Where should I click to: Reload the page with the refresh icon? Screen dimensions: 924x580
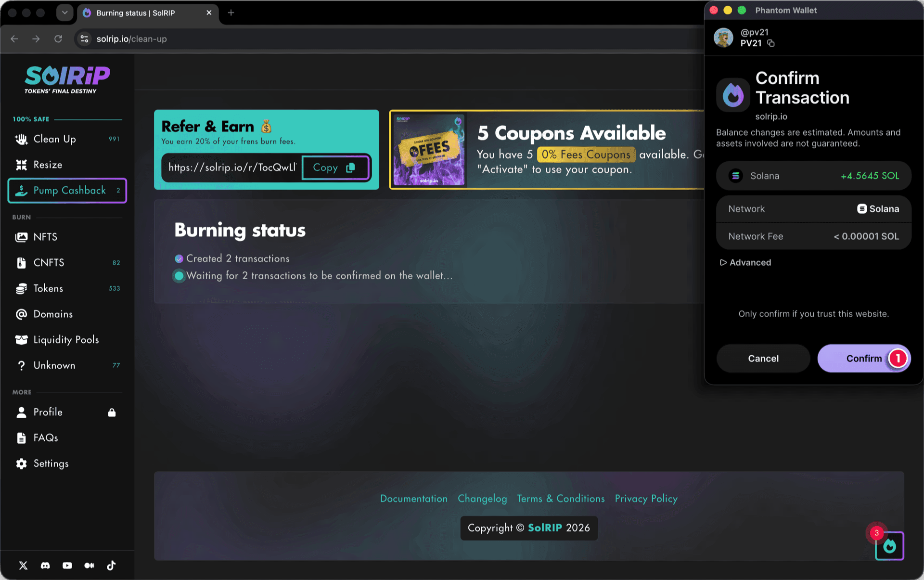[58, 39]
